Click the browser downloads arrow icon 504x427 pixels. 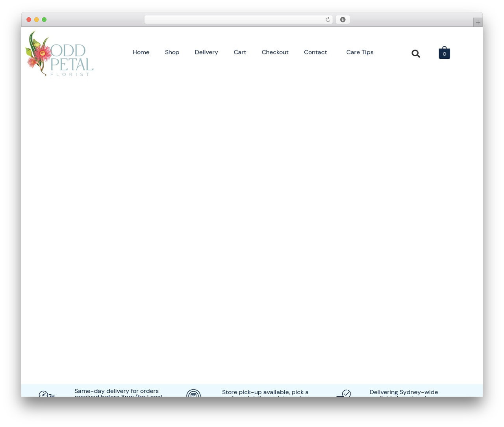343,20
